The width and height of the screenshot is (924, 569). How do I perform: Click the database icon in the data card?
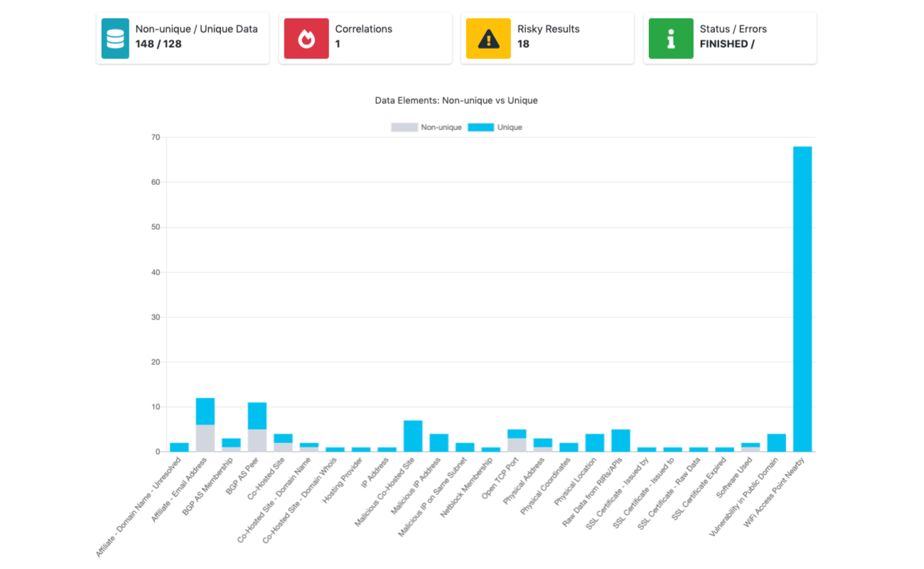[115, 38]
